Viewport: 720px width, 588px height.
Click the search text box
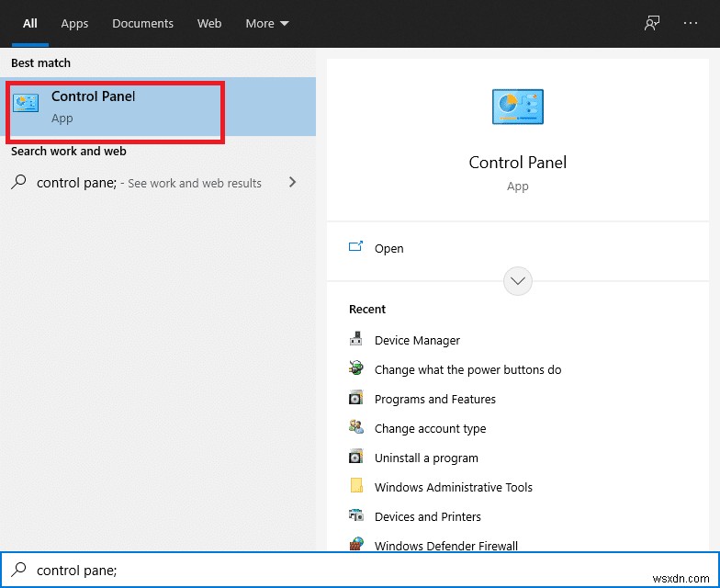click(x=367, y=571)
